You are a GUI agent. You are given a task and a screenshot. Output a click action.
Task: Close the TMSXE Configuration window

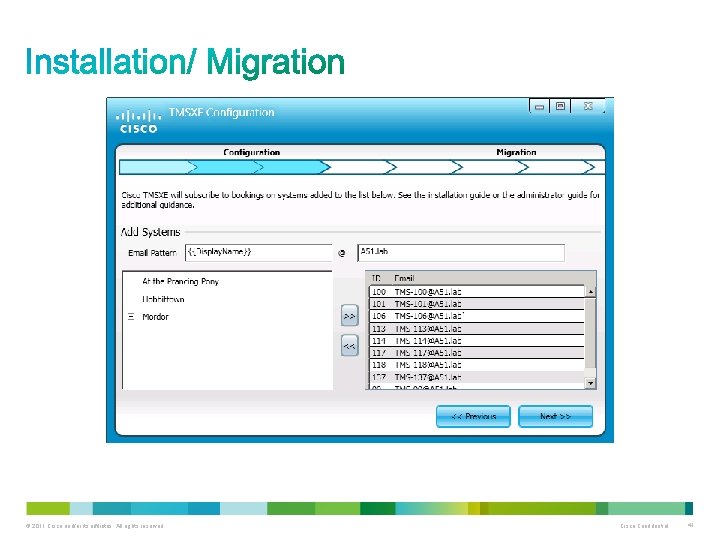(588, 106)
